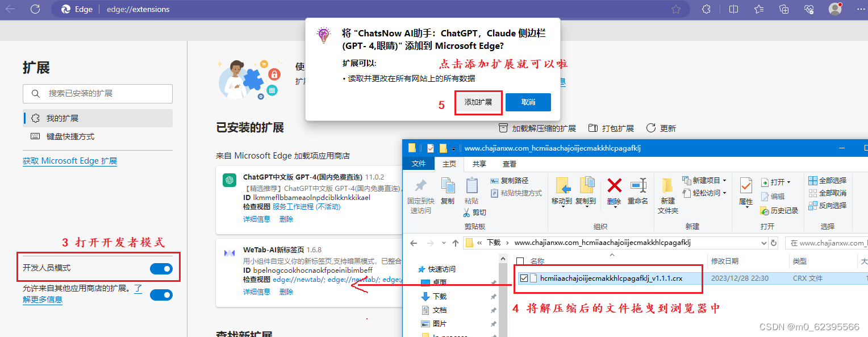Click the ChatGPT中文版 extension icon

[x=229, y=180]
